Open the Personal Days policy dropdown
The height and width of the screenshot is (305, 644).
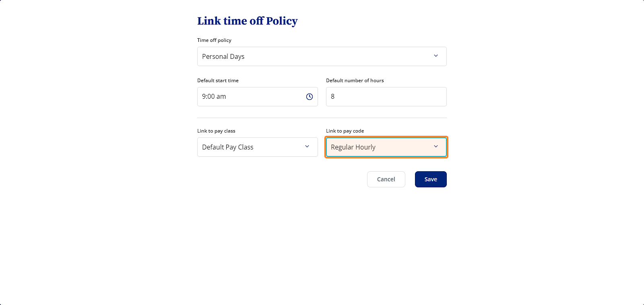coord(322,56)
